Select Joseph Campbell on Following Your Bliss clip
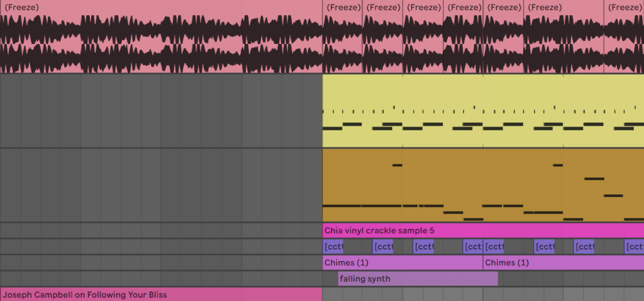This screenshot has height=301, width=644. pos(161,295)
